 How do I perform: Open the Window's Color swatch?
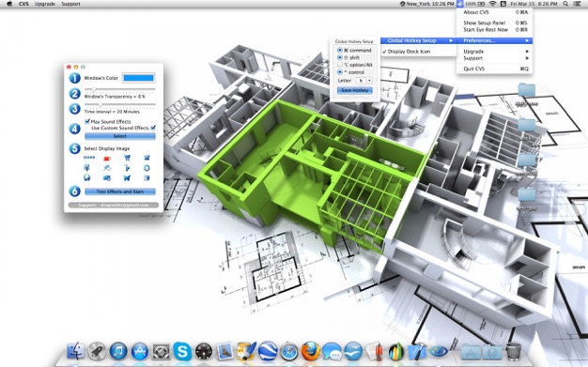(138, 78)
